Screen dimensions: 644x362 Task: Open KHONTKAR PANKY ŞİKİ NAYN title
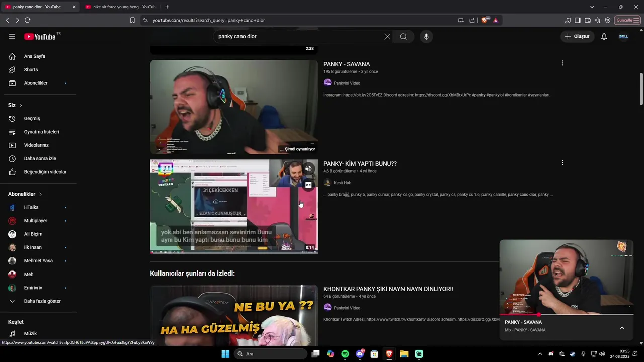click(388, 289)
